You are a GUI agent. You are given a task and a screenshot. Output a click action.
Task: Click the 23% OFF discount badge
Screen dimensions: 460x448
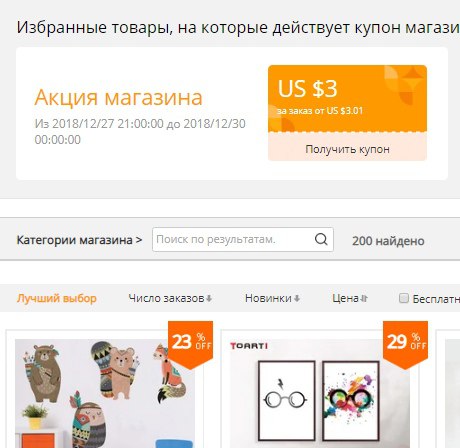point(190,344)
